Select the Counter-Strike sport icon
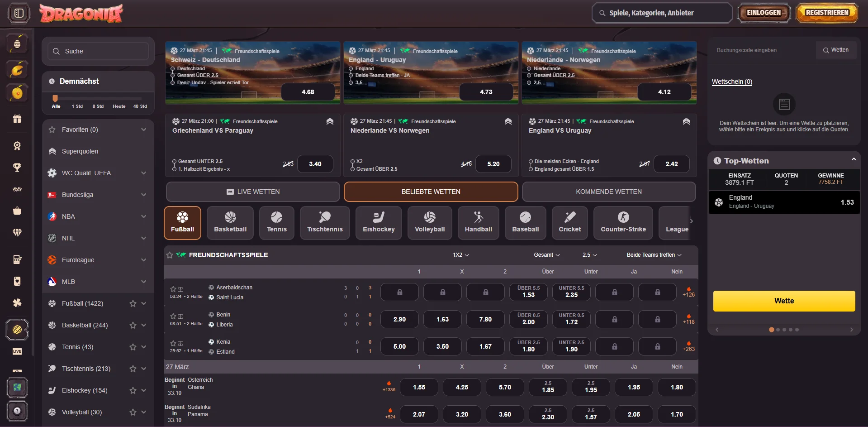Viewport: 868px width, 427px height. [623, 223]
